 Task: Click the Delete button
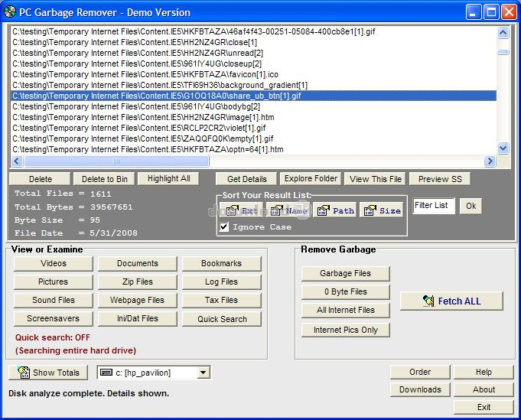click(40, 179)
